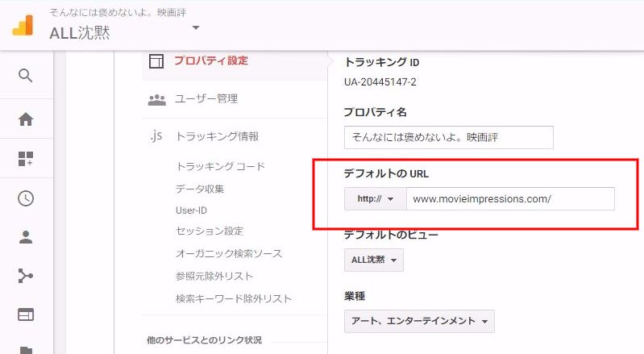Click the デフォルトの URL label

386,173
